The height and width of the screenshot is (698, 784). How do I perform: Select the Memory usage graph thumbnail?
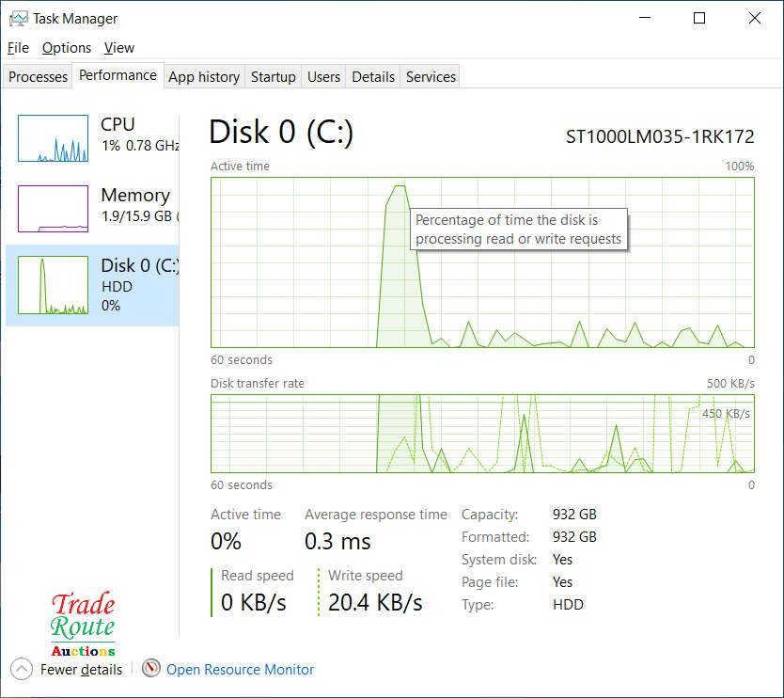click(53, 209)
